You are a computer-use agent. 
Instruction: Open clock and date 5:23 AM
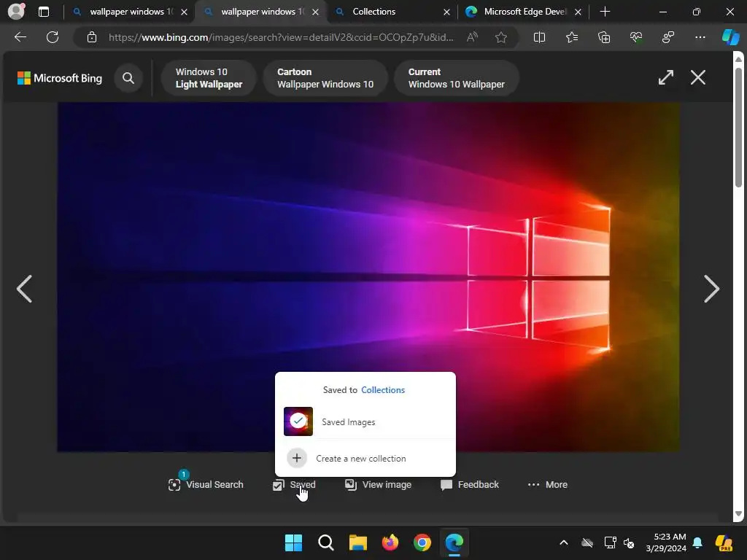click(x=666, y=542)
